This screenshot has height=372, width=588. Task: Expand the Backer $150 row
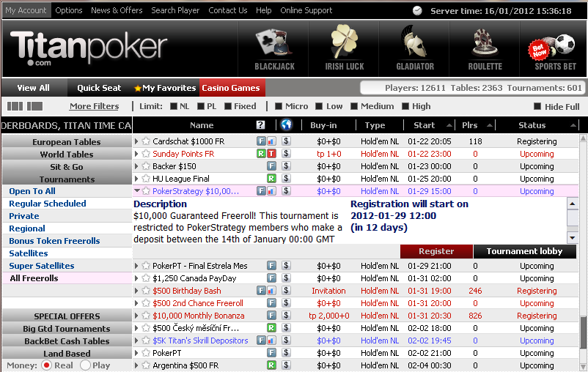[x=136, y=166]
